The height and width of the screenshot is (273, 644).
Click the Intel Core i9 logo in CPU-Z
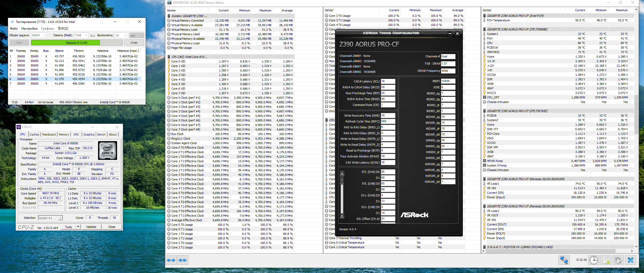pos(108,151)
